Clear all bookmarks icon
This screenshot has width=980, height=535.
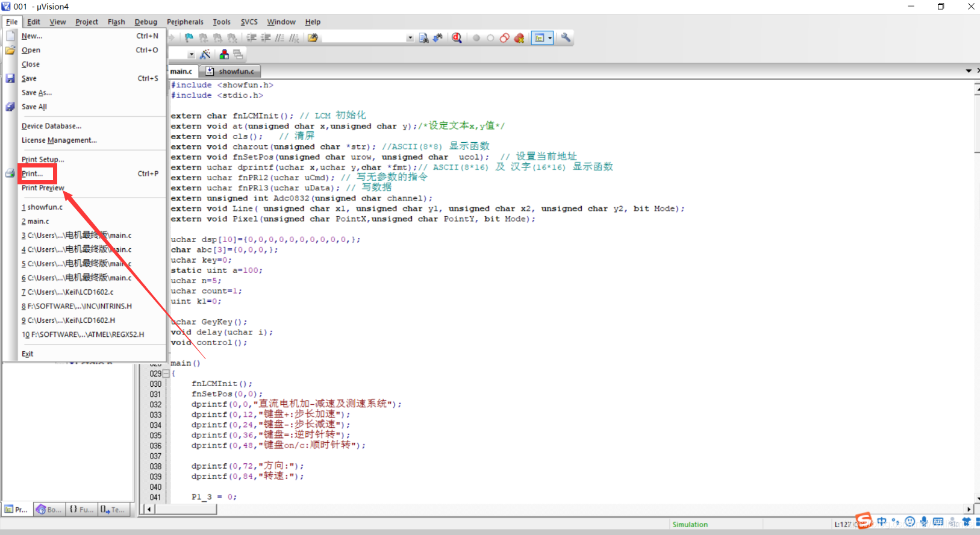(233, 38)
